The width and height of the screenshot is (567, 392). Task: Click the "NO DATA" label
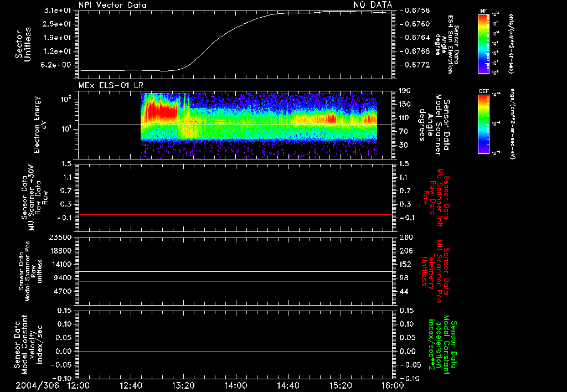click(x=373, y=4)
